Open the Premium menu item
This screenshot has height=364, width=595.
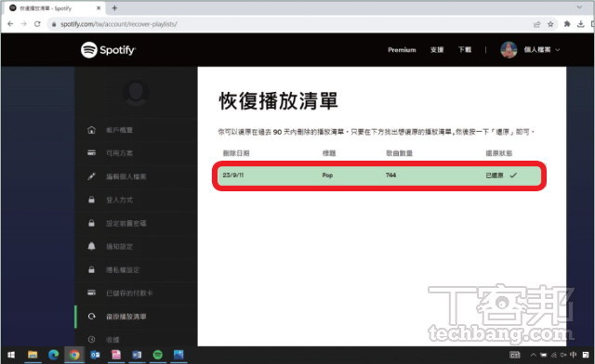(x=402, y=49)
